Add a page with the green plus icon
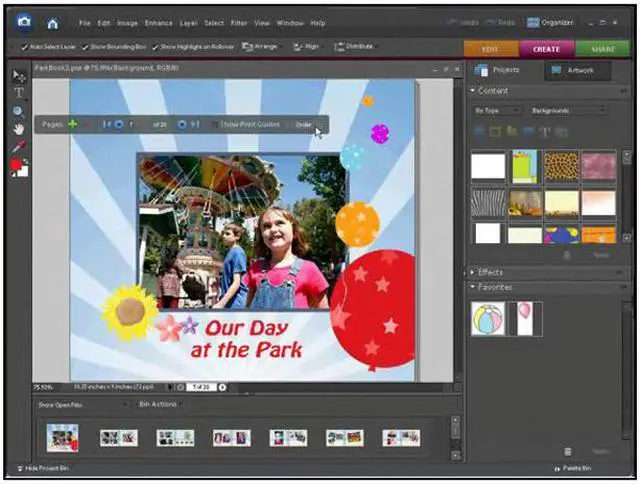The image size is (640, 484). pos(73,124)
